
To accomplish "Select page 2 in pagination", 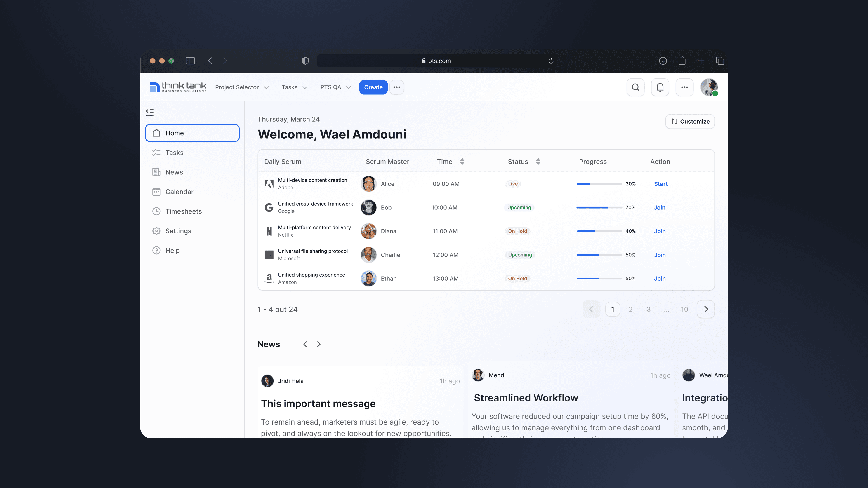I will pyautogui.click(x=630, y=309).
